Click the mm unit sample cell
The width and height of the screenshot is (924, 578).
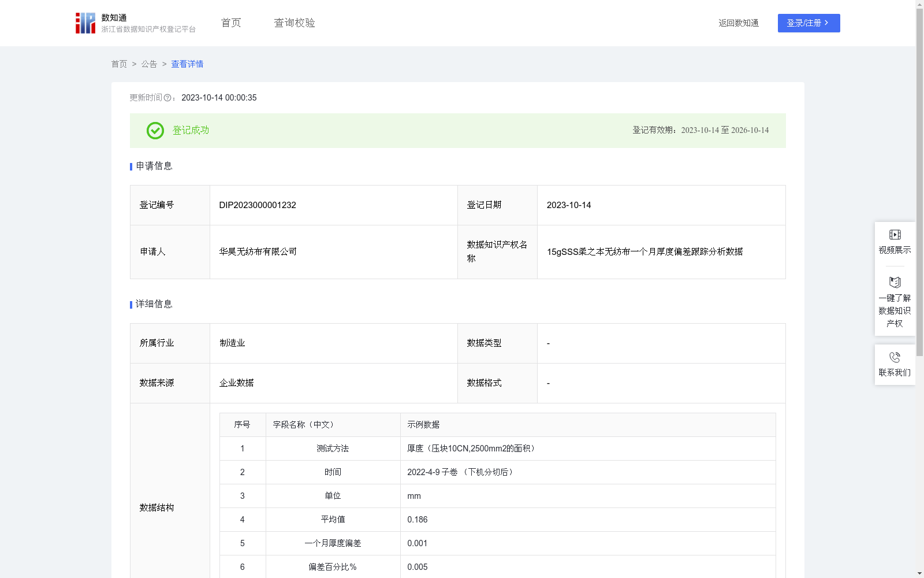point(588,496)
